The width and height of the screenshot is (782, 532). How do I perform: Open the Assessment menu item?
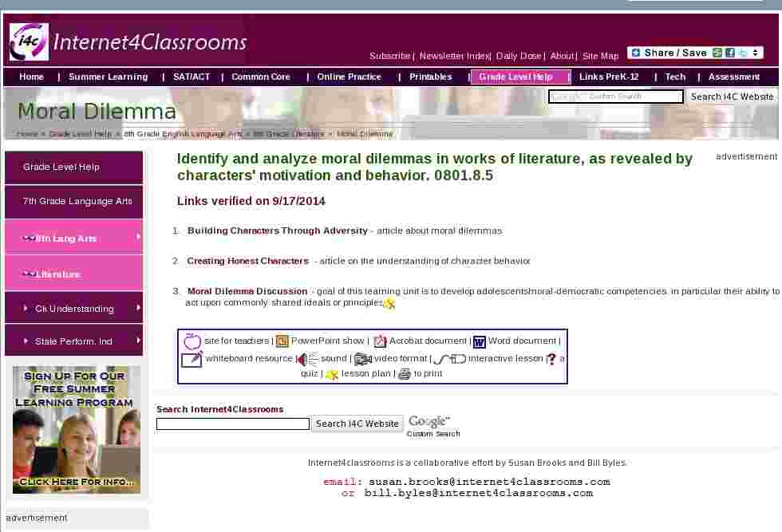click(733, 77)
